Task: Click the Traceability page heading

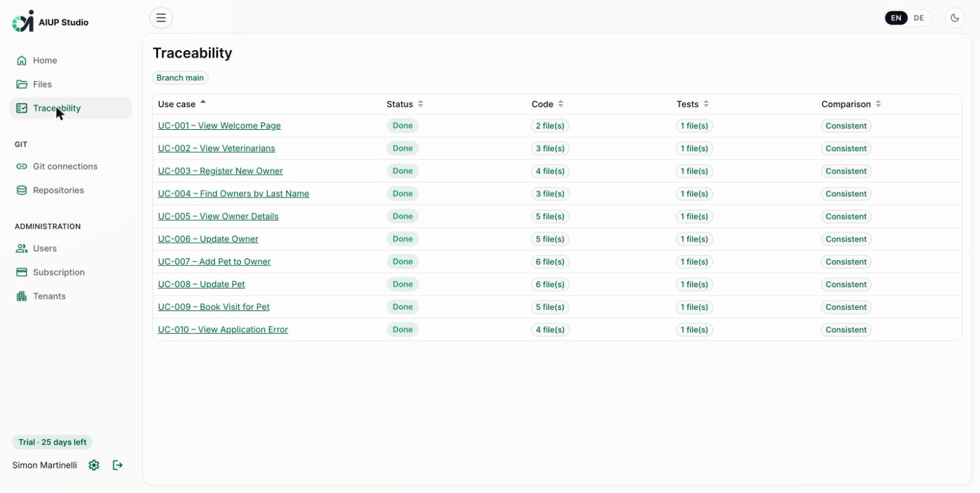Action: [192, 53]
